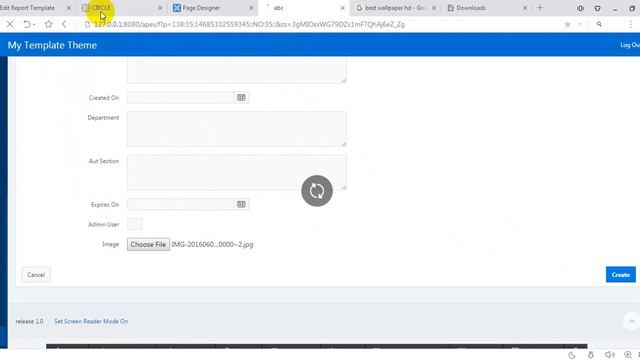Image resolution: width=640 pixels, height=360 pixels.
Task: Open the Created On calendar picker
Action: (x=241, y=98)
